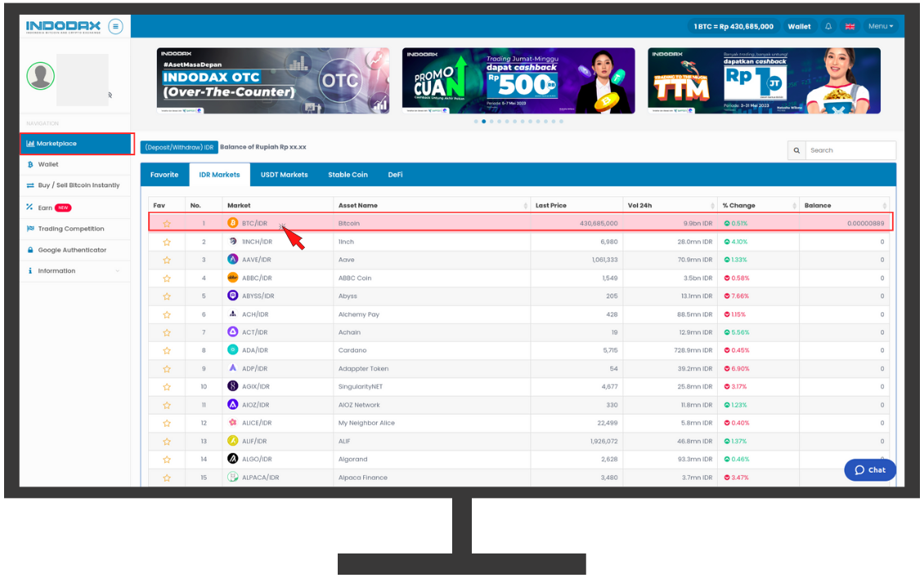Viewport: 924px width, 578px height.
Task: Open Google Authenticator in the sidebar
Action: coord(75,250)
